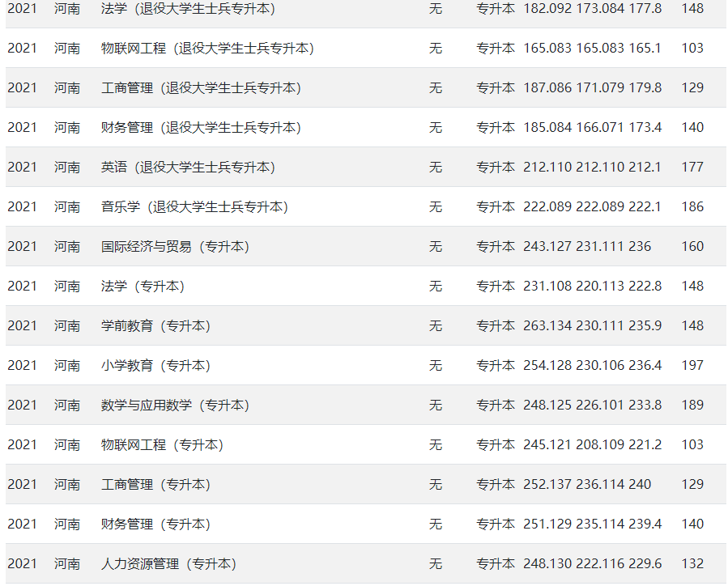Click 河南 in 小学教育 row
728x586 pixels.
click(x=67, y=366)
